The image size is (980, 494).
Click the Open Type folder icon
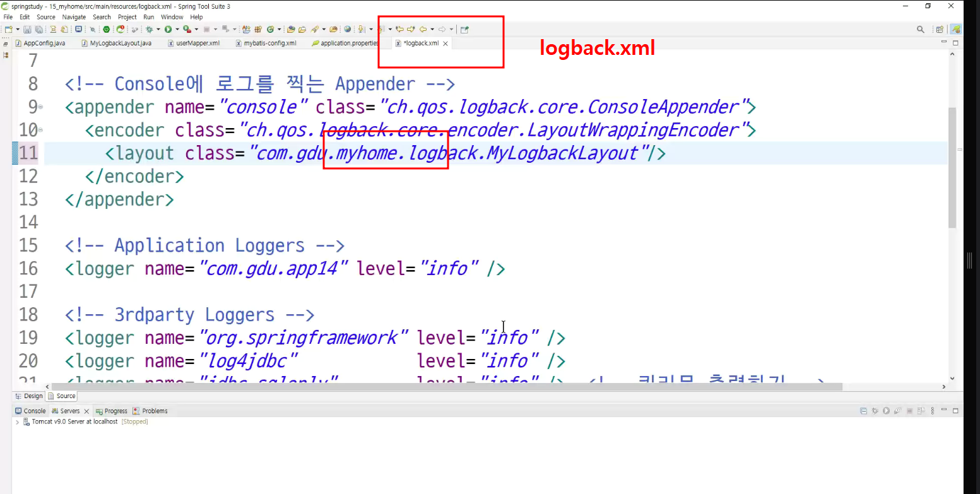291,29
